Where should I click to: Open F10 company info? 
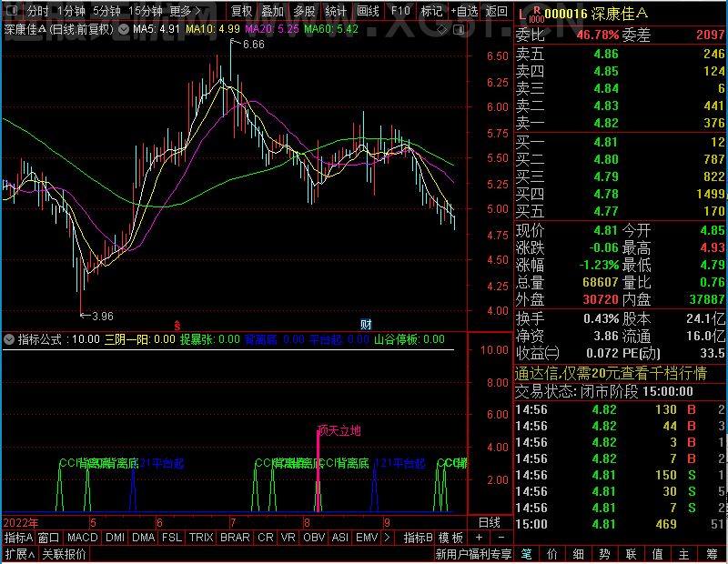click(x=400, y=11)
